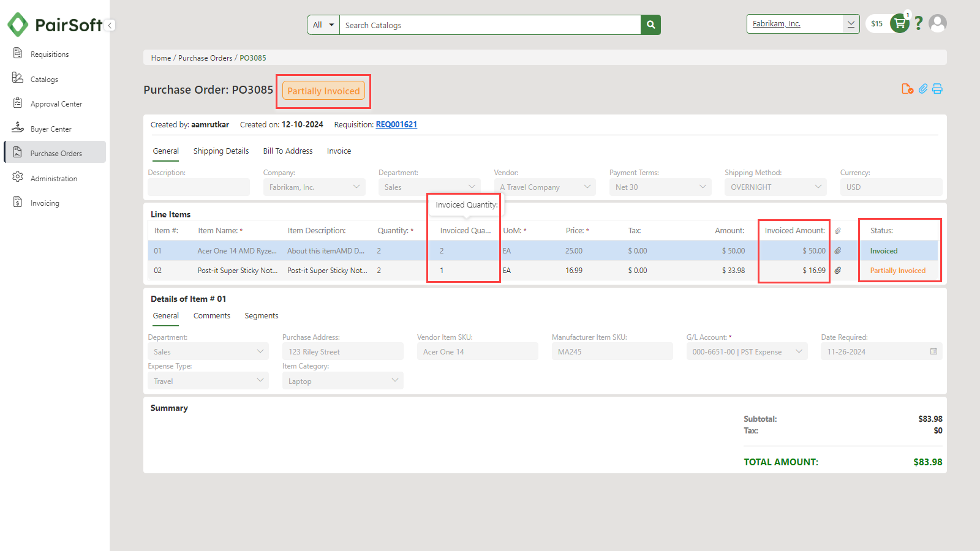
Task: Open Payment Terms Net 30 dropdown
Action: pos(660,187)
